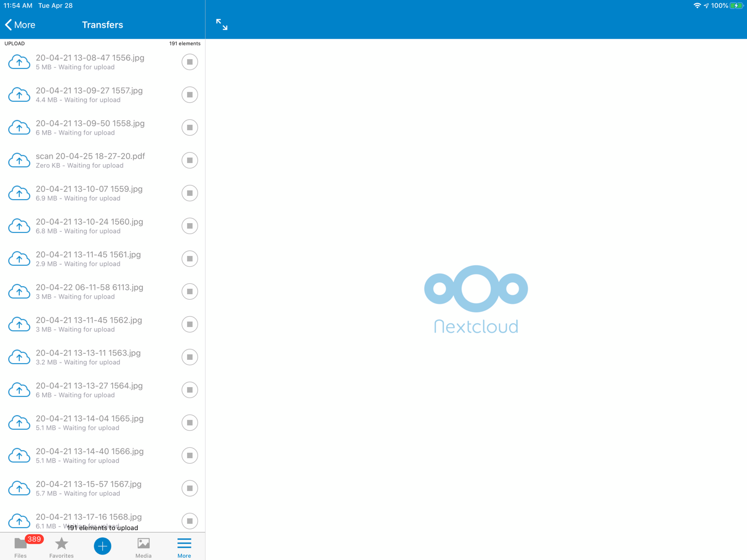Viewport: 747px width, 560px height.
Task: Stop upload of 20-04-21 13-15-57 1567.jpg
Action: point(190,488)
